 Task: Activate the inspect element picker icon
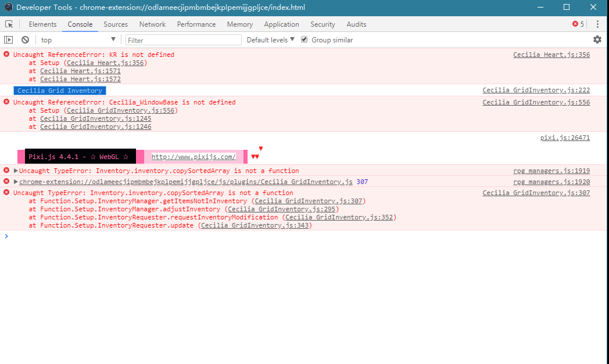(9, 24)
